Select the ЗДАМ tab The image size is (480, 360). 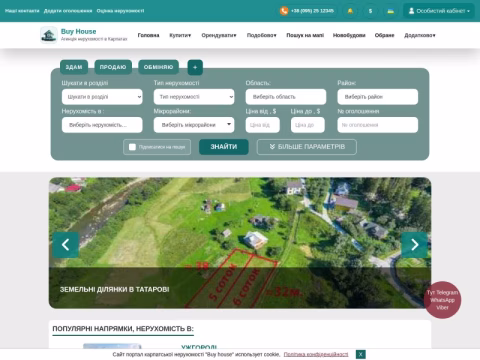(74, 67)
